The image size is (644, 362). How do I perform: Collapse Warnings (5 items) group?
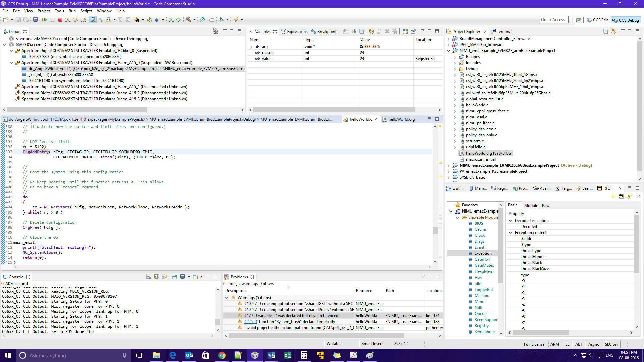click(227, 298)
